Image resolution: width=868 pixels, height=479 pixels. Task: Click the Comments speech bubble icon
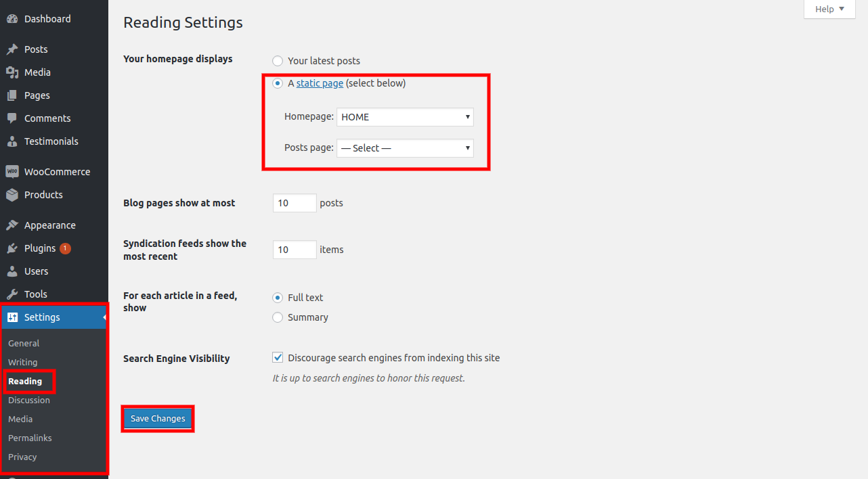(x=12, y=118)
